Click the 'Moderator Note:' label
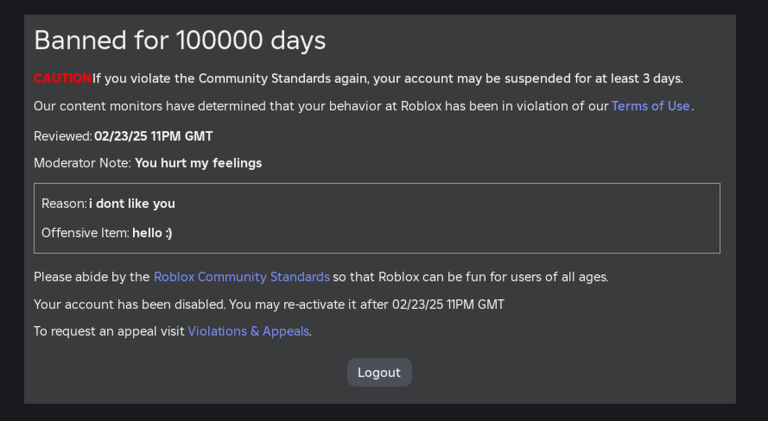This screenshot has height=421, width=768. click(82, 163)
